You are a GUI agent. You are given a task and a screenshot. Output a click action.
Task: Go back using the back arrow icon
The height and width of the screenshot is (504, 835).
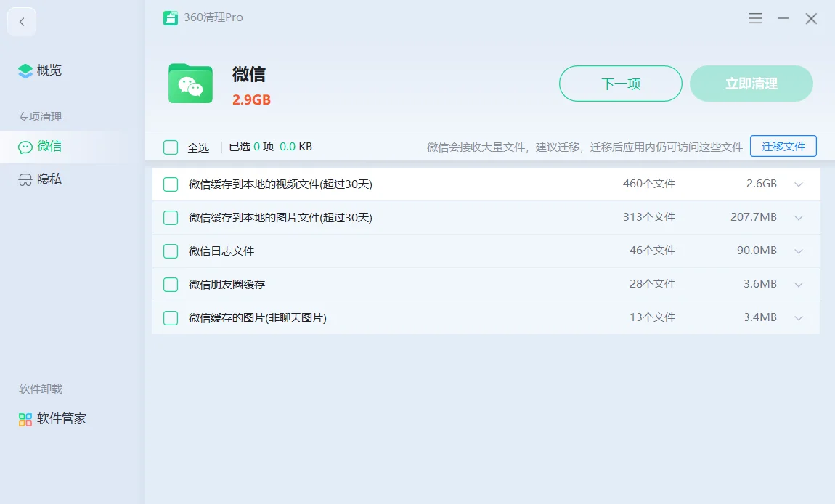coord(22,22)
